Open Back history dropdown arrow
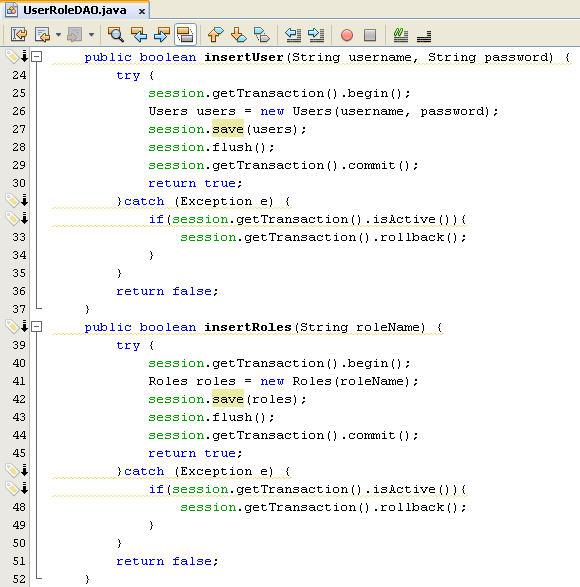Image resolution: width=580 pixels, height=587 pixels. pyautogui.click(x=58, y=35)
